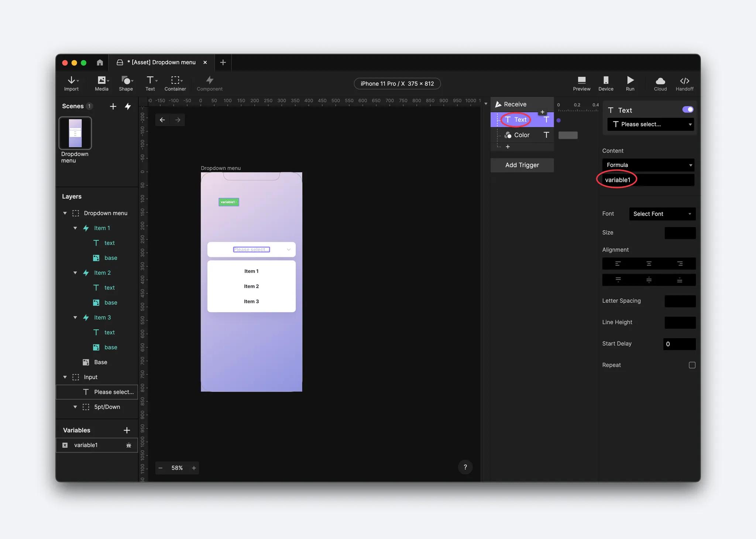Collapse the Input layer group
Viewport: 756px width, 539px height.
pos(65,377)
